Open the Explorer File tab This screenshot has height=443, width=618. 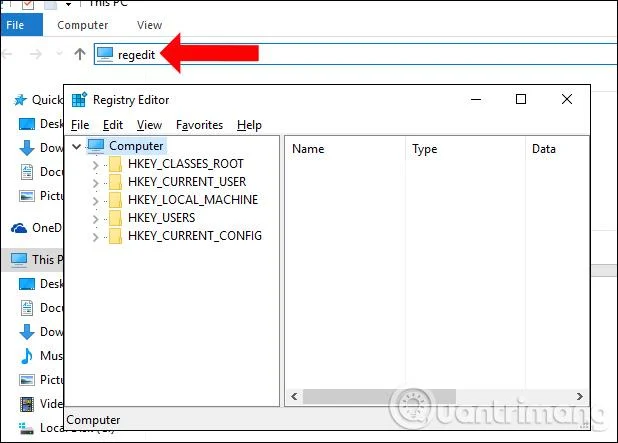(x=22, y=25)
